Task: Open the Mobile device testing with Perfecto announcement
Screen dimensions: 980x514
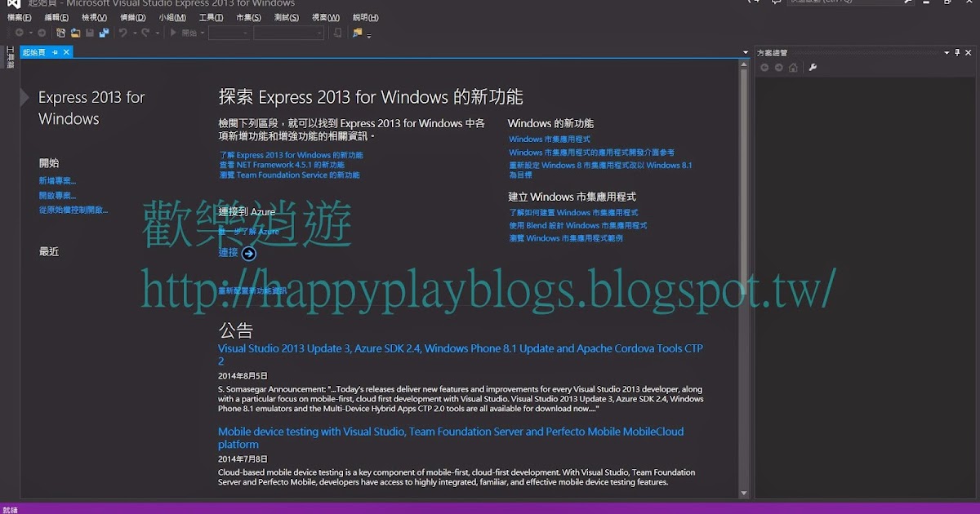Action: 451,437
